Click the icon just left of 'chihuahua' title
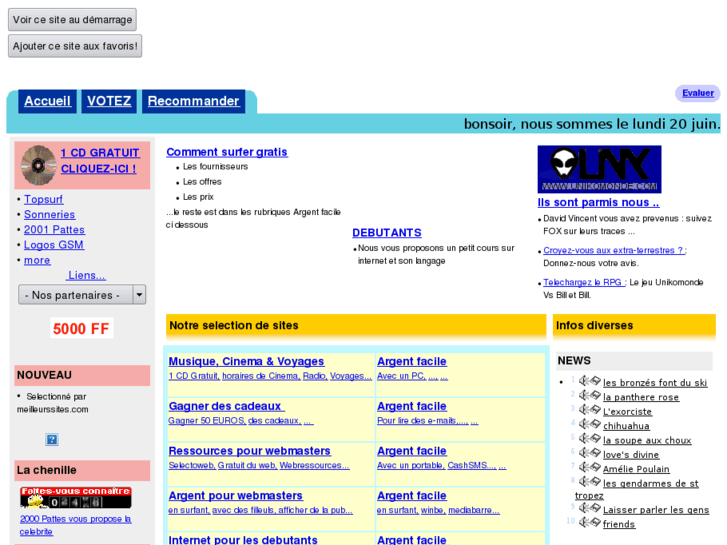 (595, 424)
